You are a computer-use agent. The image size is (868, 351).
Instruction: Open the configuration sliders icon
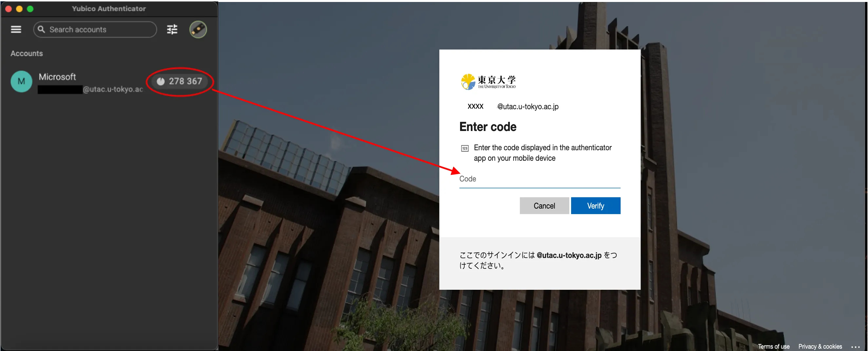click(x=172, y=30)
